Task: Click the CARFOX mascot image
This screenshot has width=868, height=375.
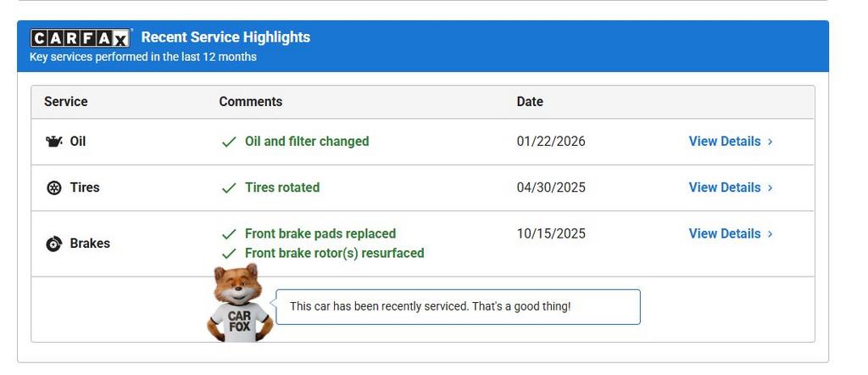Action: point(239,304)
